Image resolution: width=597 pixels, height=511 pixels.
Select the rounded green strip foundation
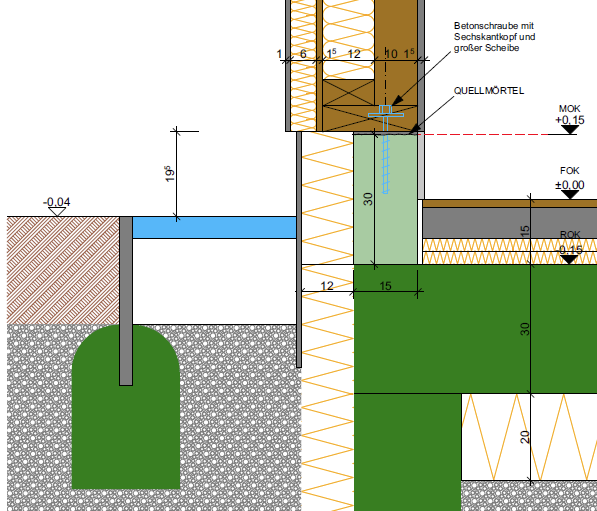pyautogui.click(x=126, y=407)
